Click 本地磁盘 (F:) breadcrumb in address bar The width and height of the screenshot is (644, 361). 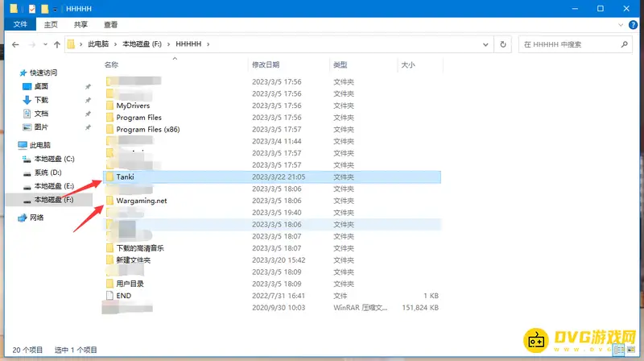click(142, 44)
